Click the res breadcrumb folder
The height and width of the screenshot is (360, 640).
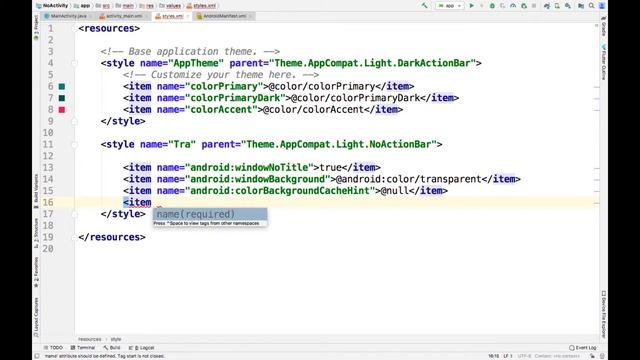[x=147, y=6]
